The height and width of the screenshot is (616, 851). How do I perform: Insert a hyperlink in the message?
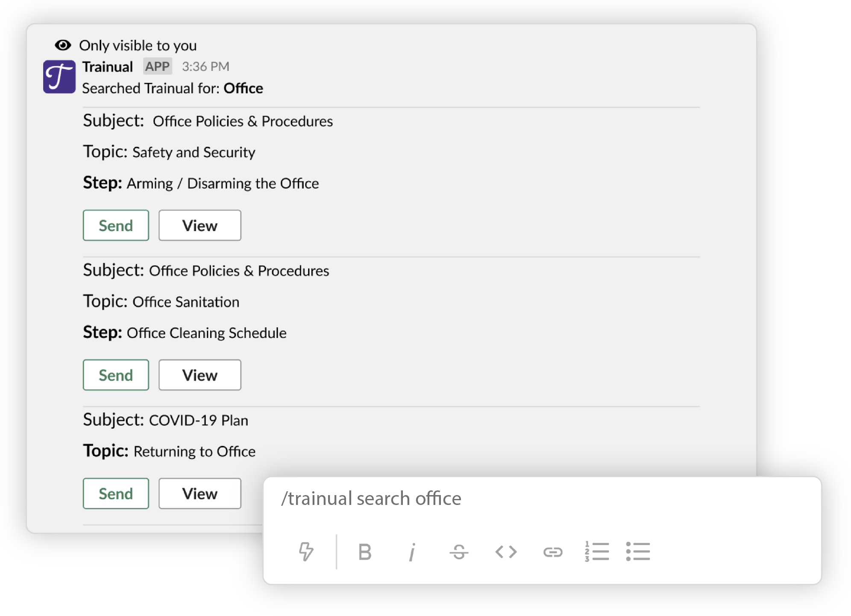click(553, 551)
